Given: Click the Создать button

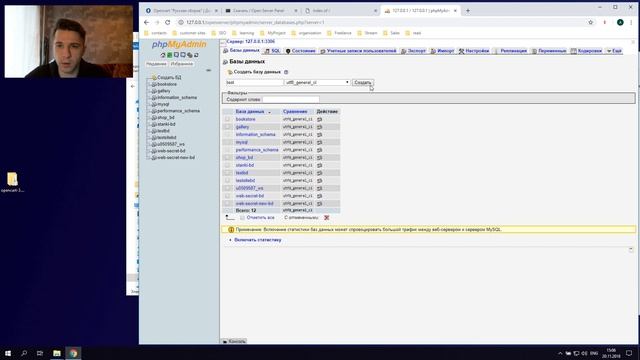Looking at the screenshot, I should pyautogui.click(x=362, y=82).
